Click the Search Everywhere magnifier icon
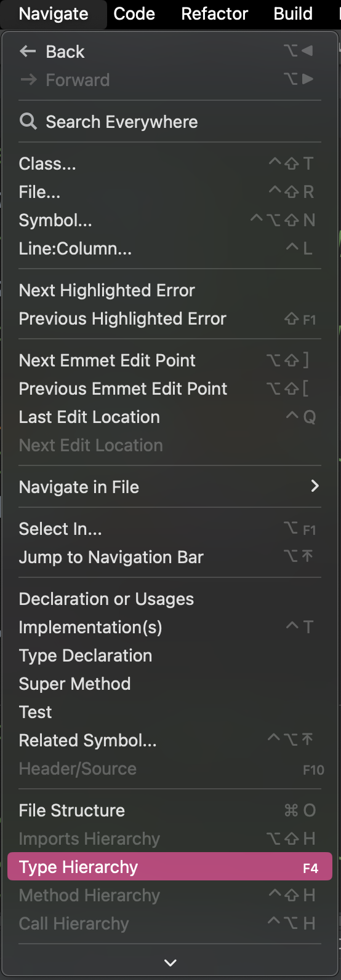Image resolution: width=341 pixels, height=980 pixels. (x=28, y=121)
